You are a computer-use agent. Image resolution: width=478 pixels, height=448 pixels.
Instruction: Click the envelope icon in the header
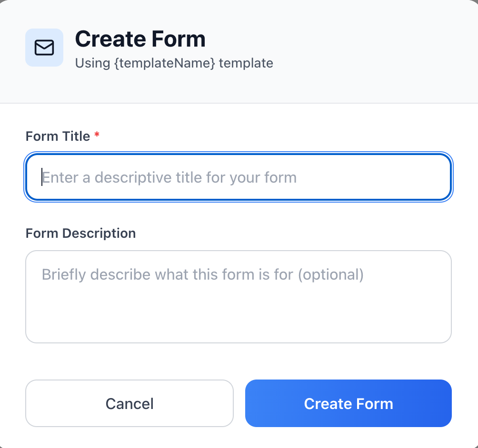(x=44, y=48)
